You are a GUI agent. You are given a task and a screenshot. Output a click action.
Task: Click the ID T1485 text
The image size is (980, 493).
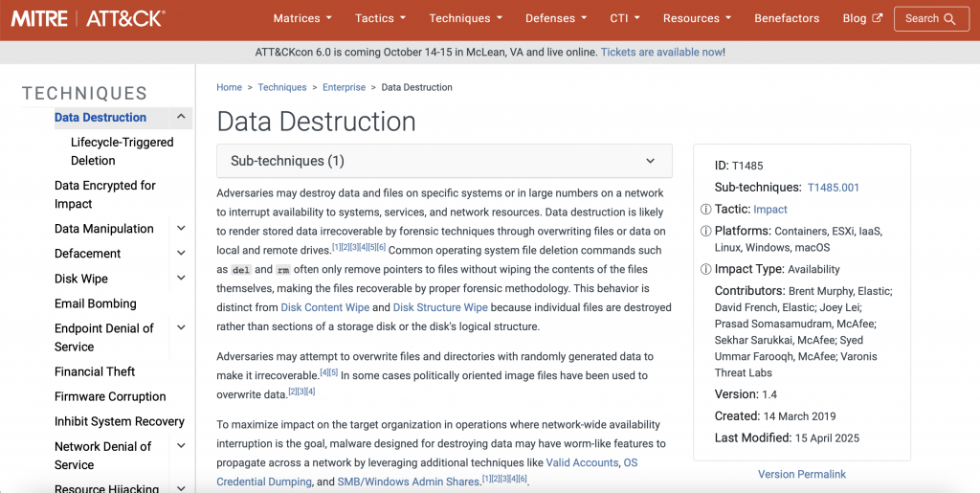[739, 166]
